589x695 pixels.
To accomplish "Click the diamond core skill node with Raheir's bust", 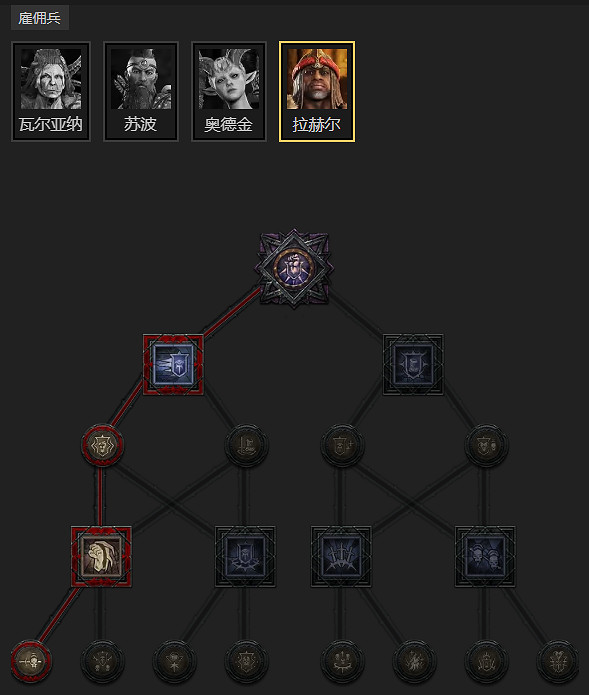I will coord(294,268).
